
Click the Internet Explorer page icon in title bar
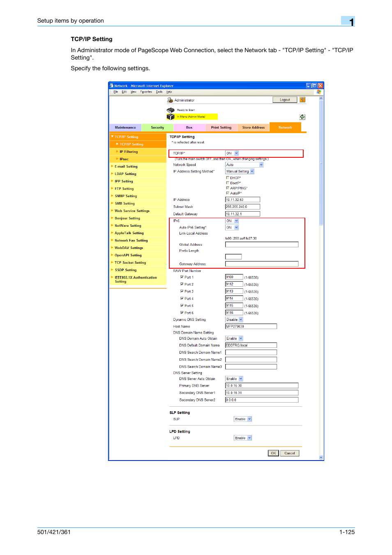tap(111, 86)
